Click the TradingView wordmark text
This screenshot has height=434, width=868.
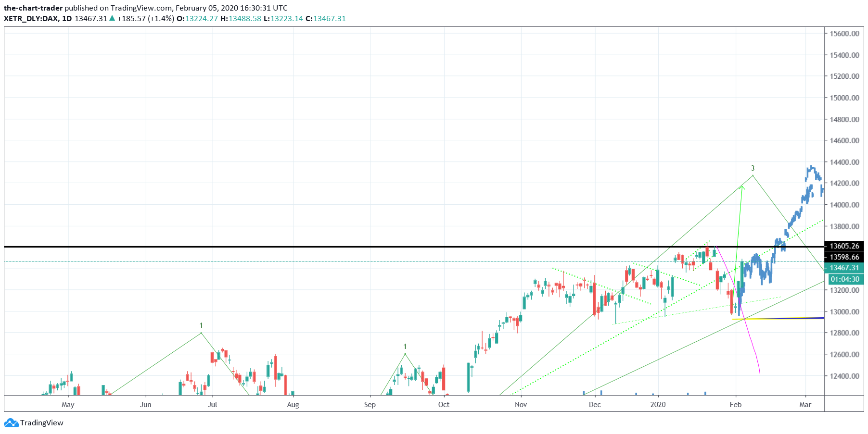42,423
